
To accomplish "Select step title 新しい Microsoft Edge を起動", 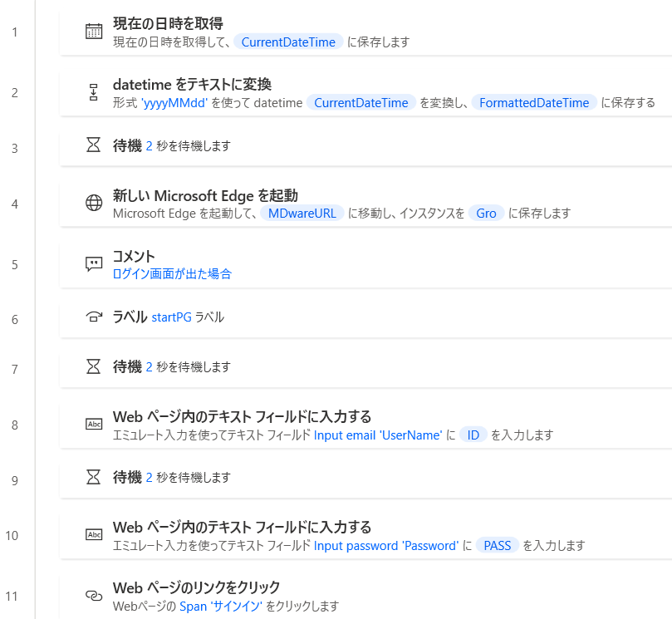I will tap(205, 195).
